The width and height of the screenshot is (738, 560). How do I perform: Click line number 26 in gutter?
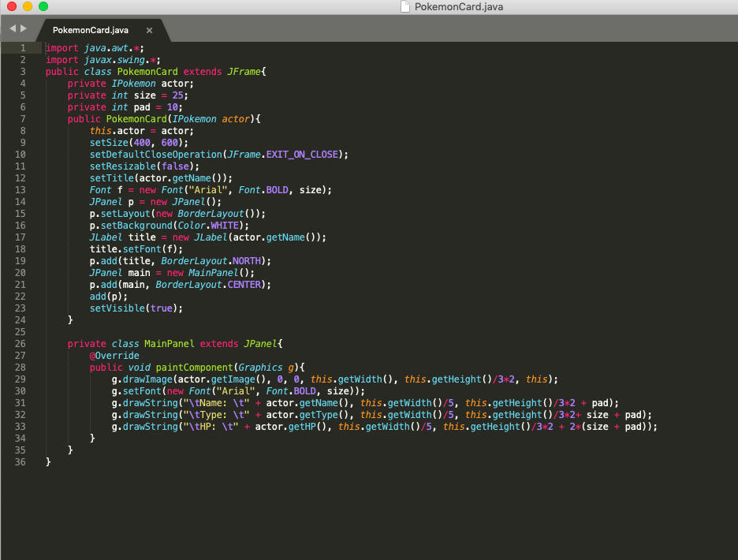tap(20, 344)
